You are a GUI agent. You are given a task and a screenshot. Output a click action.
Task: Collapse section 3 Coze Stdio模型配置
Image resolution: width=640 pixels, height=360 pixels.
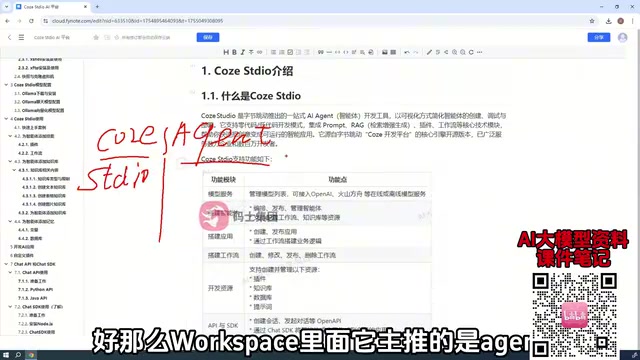click(x=6, y=85)
